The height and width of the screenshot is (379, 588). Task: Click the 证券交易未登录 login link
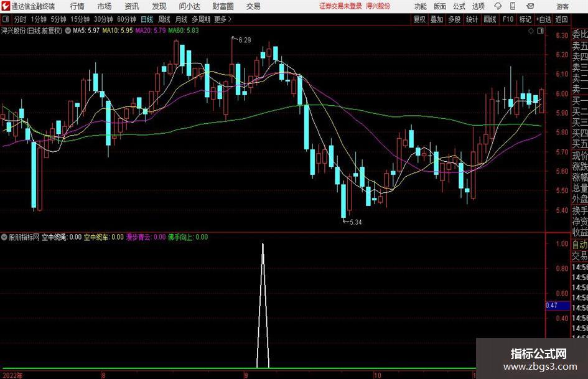[x=340, y=6]
